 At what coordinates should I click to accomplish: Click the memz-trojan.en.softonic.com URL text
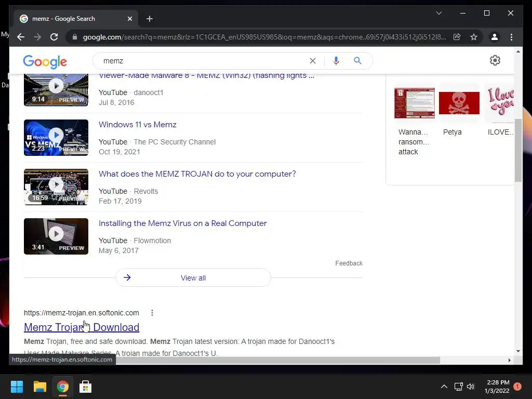click(x=82, y=313)
